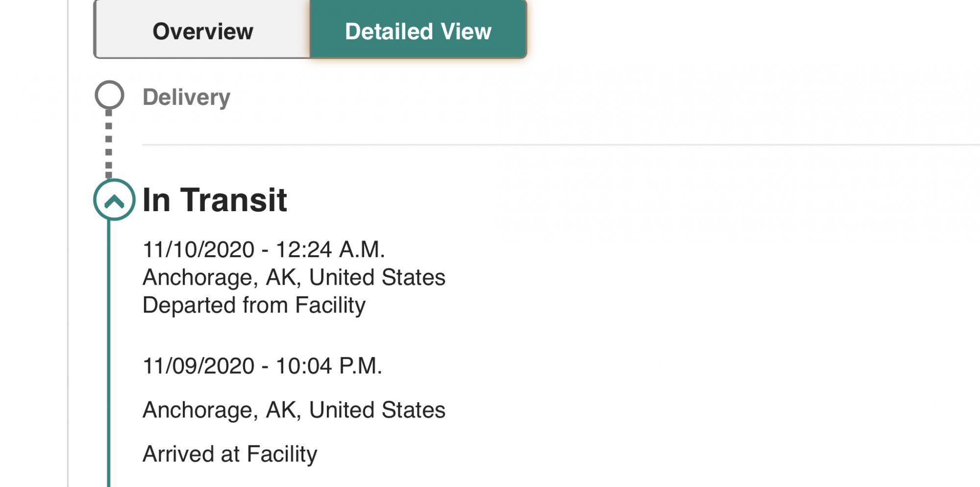Click Anchorage location above Departed from Facility

pyautogui.click(x=198, y=277)
